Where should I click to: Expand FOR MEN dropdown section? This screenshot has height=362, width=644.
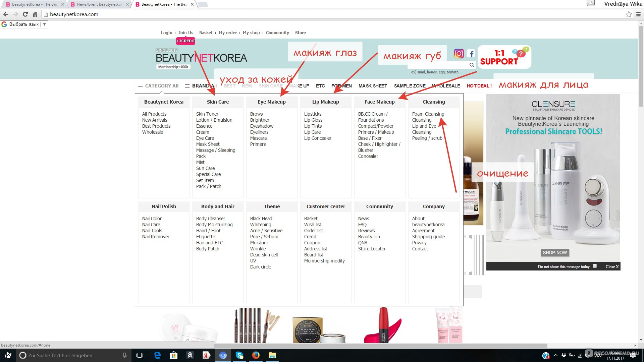341,86
